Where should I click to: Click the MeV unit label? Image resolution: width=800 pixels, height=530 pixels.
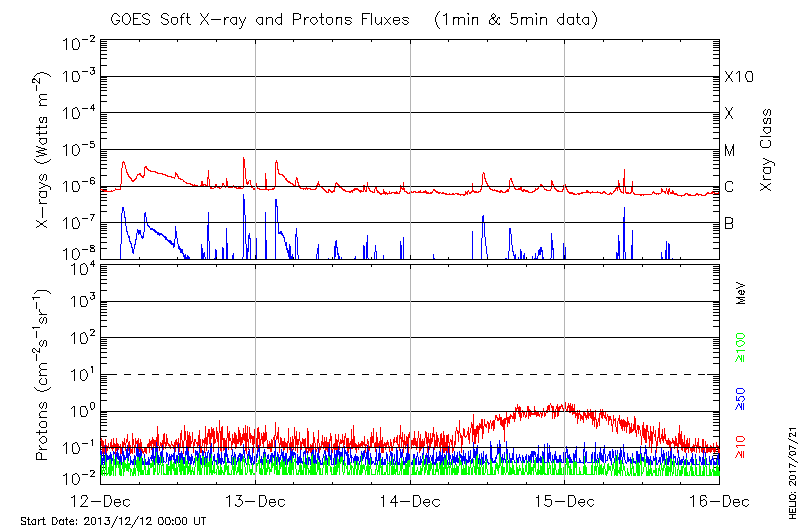click(741, 293)
